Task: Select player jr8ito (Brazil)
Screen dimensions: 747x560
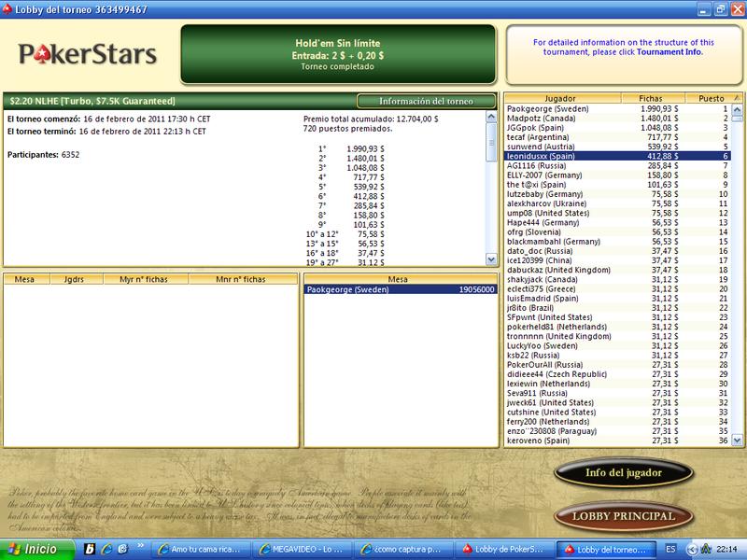Action: pos(617,308)
